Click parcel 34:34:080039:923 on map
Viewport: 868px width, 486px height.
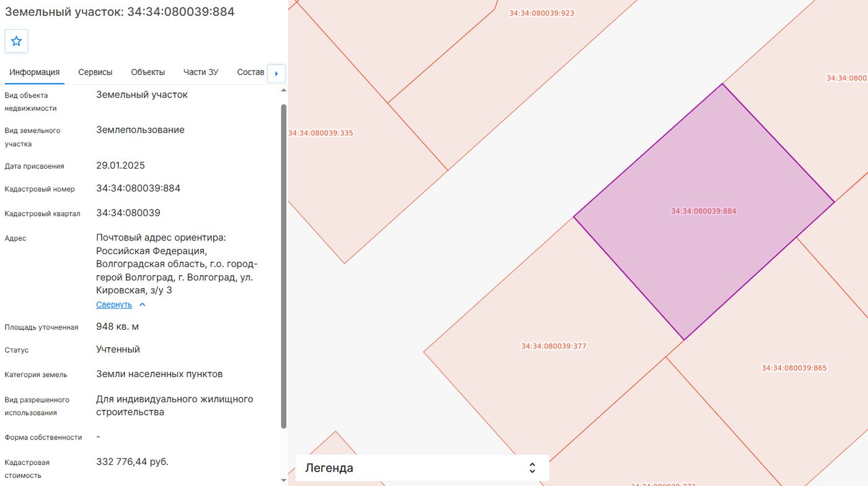(x=542, y=12)
